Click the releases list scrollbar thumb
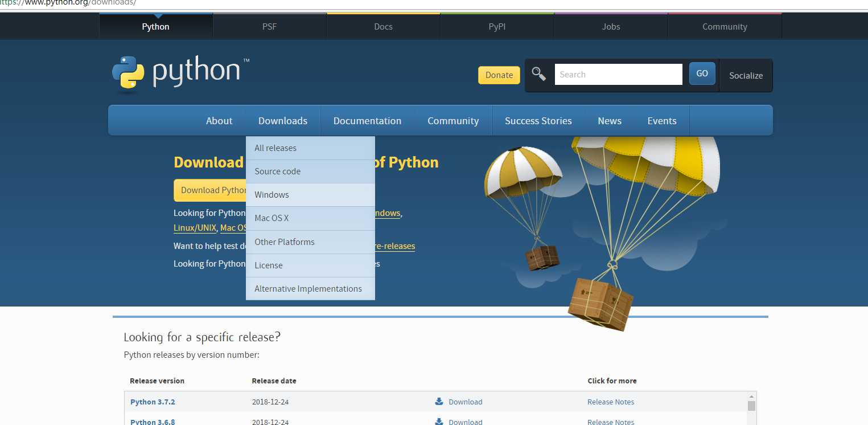The image size is (868, 425). [x=751, y=406]
